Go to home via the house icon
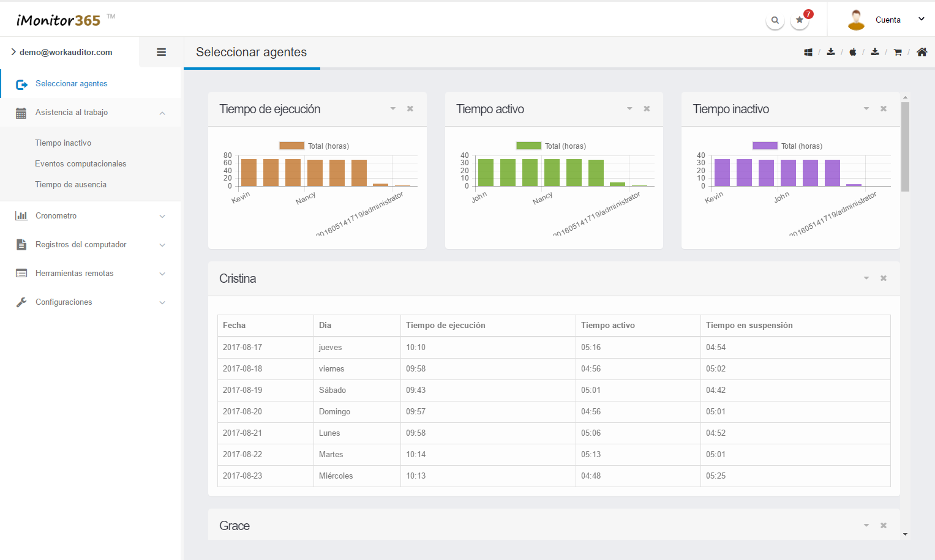Image resolution: width=935 pixels, height=560 pixels. (922, 53)
